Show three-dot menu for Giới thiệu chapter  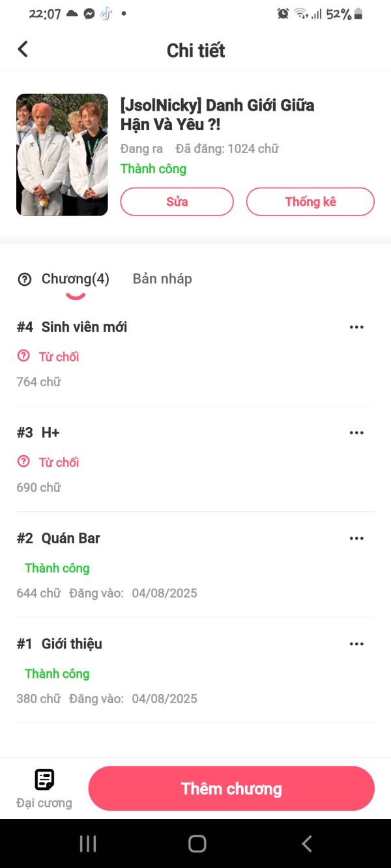[x=356, y=643]
